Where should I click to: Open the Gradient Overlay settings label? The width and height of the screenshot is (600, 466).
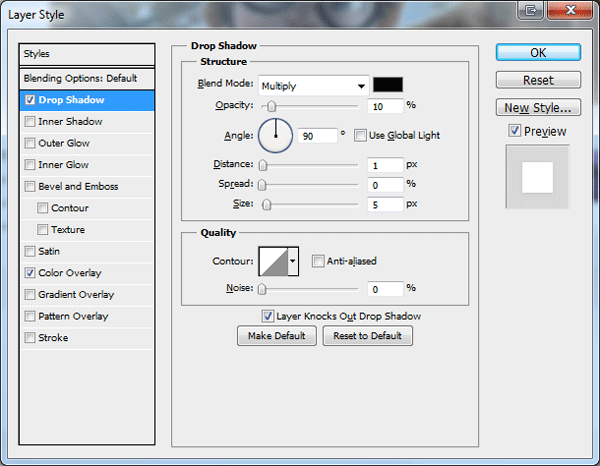76,295
